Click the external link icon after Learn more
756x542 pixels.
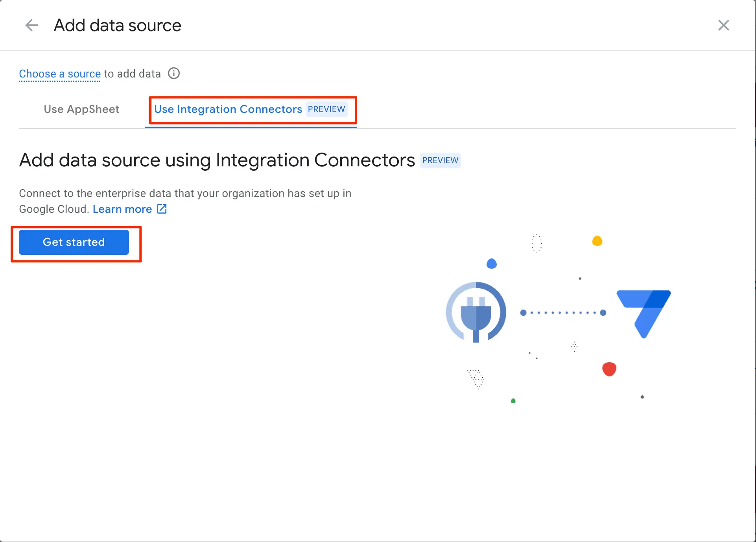point(162,209)
